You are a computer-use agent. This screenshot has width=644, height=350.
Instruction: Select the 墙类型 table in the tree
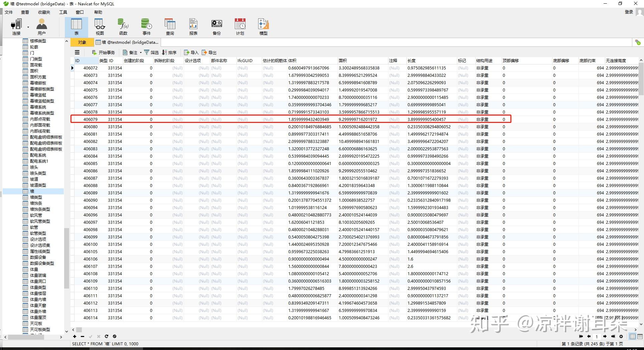tap(36, 197)
